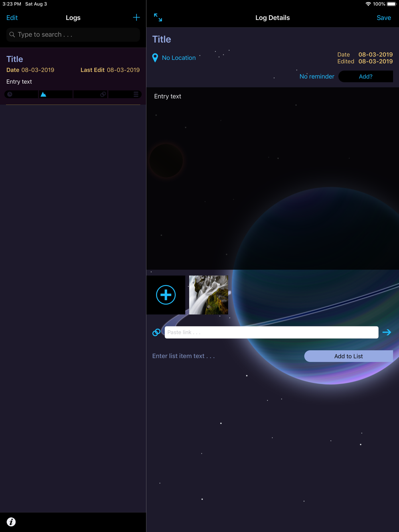Check the battery icon in status bar

click(x=391, y=4)
